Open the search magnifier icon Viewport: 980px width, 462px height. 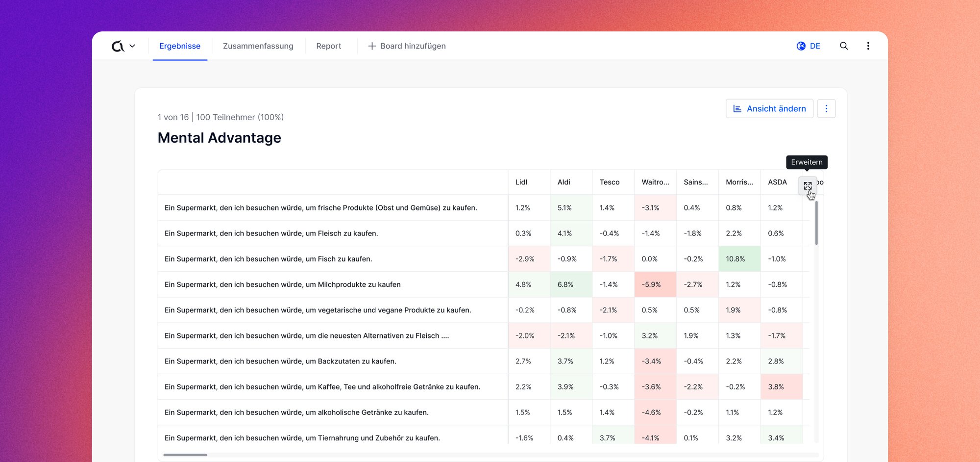[844, 46]
